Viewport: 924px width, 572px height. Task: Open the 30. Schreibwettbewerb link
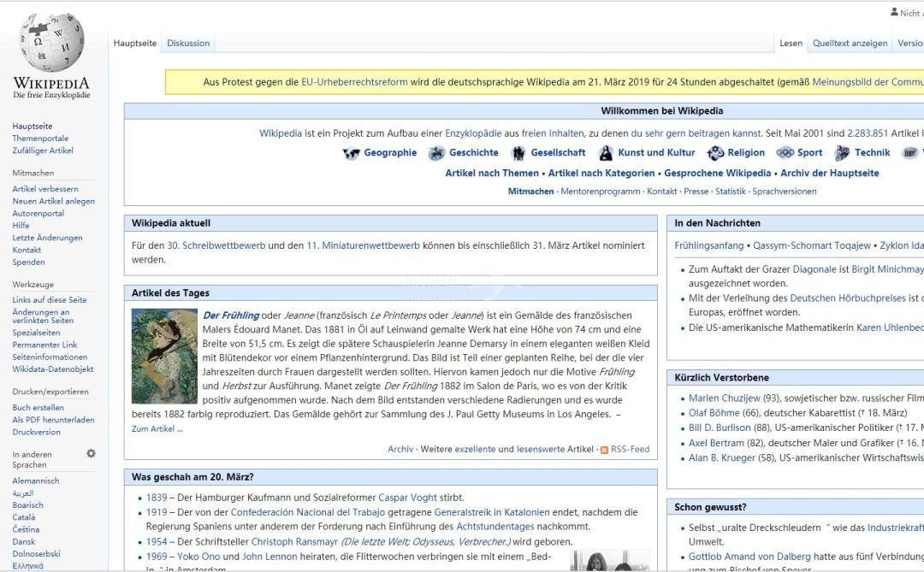point(216,245)
